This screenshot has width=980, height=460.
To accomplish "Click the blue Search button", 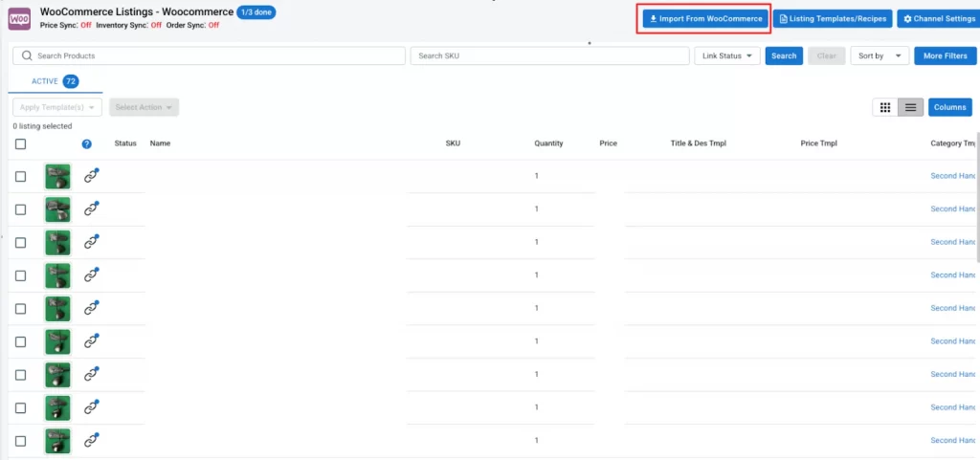I will click(784, 55).
